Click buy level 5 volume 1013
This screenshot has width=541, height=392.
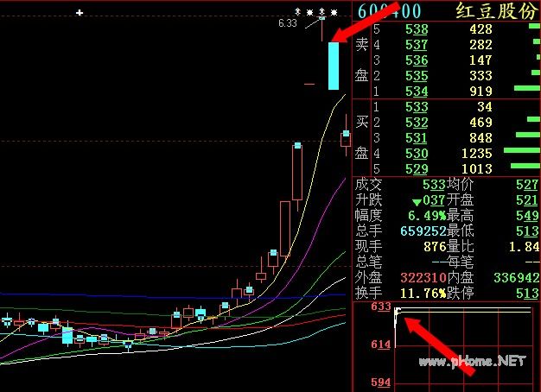(x=477, y=169)
